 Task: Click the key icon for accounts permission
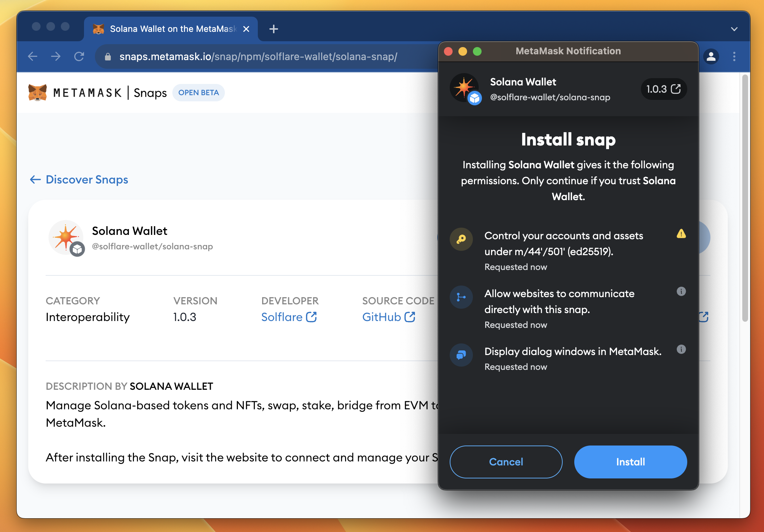[x=461, y=239]
